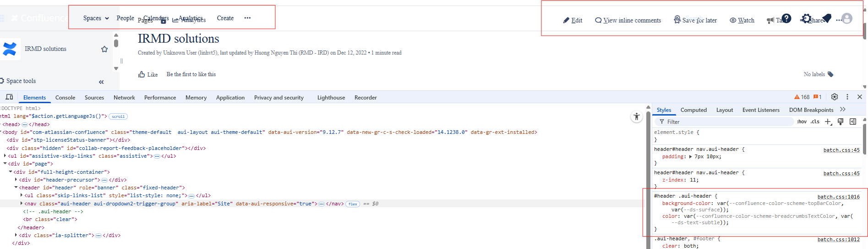Open Space tools in the sidebar

pyautogui.click(x=21, y=81)
